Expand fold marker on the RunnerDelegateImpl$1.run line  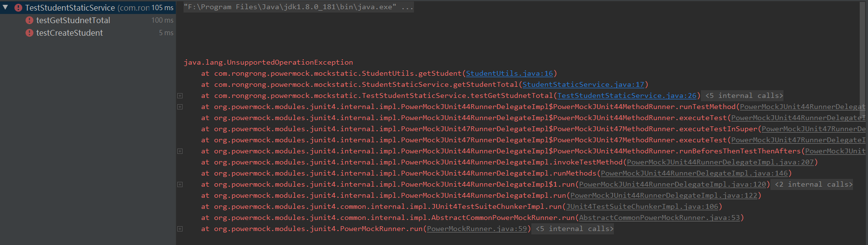pyautogui.click(x=180, y=185)
